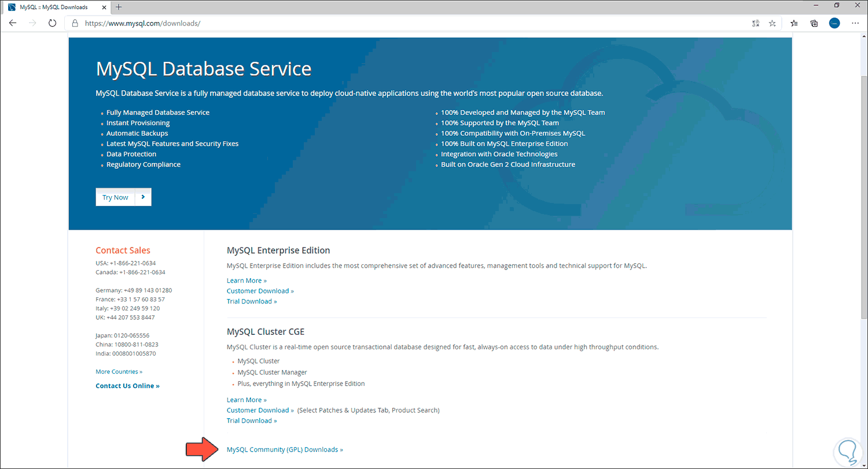Click '100% Built on MySQL Enterprise Edition' text

505,143
